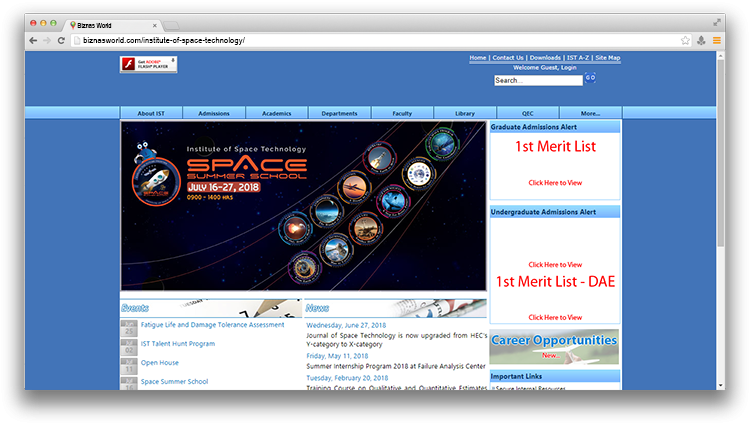Image resolution: width=750 pixels, height=425 pixels.
Task: Reload the current page
Action: click(x=62, y=40)
